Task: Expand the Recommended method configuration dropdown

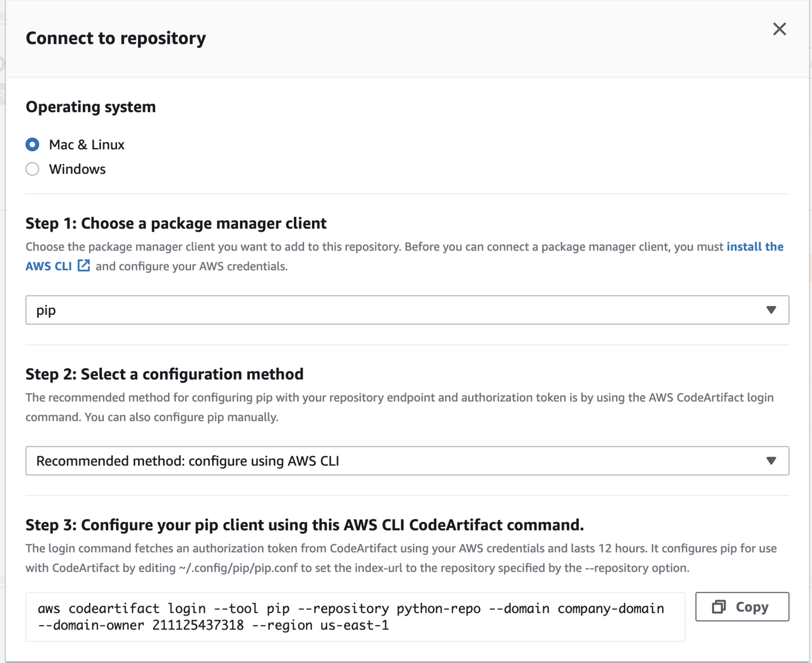Action: (393, 461)
